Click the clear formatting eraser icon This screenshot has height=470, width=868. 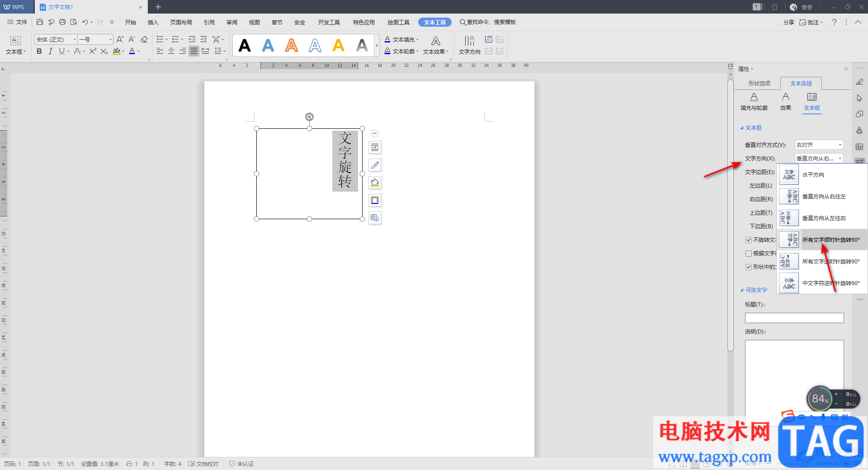point(144,39)
